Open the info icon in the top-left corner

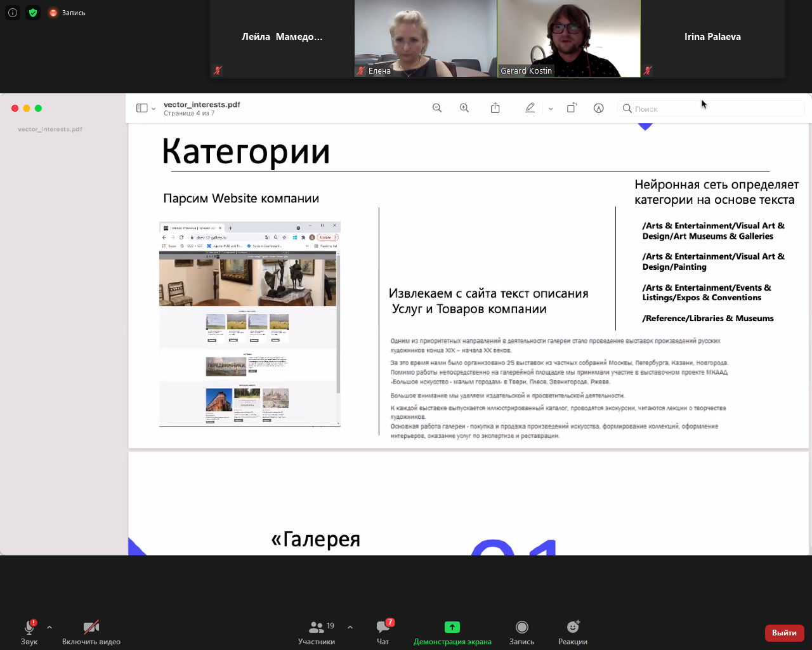pyautogui.click(x=12, y=12)
